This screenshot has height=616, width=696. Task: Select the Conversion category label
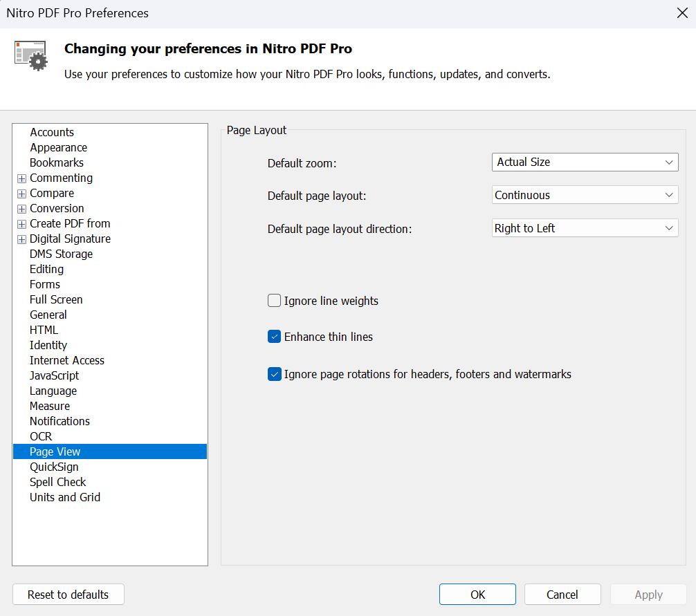(57, 208)
